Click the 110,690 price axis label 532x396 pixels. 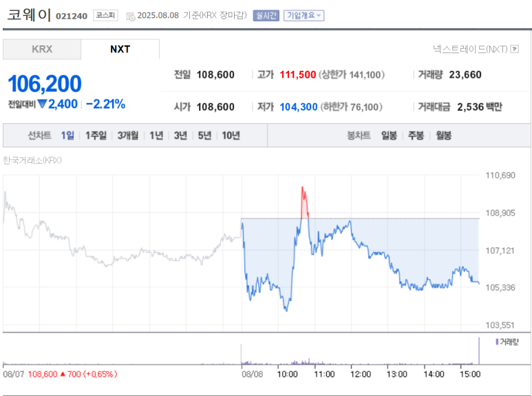pyautogui.click(x=500, y=175)
